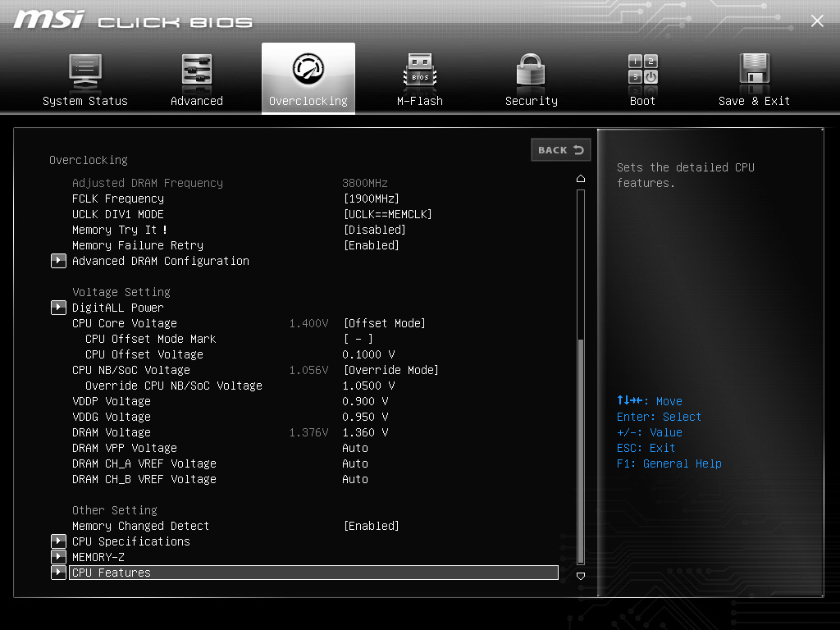Image resolution: width=840 pixels, height=630 pixels.
Task: Open Advanced DRAM Configuration entry text
Action: pos(161,261)
